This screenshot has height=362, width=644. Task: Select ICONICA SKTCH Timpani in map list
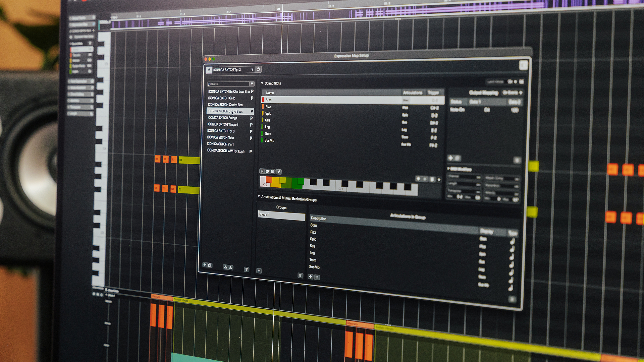pyautogui.click(x=223, y=125)
